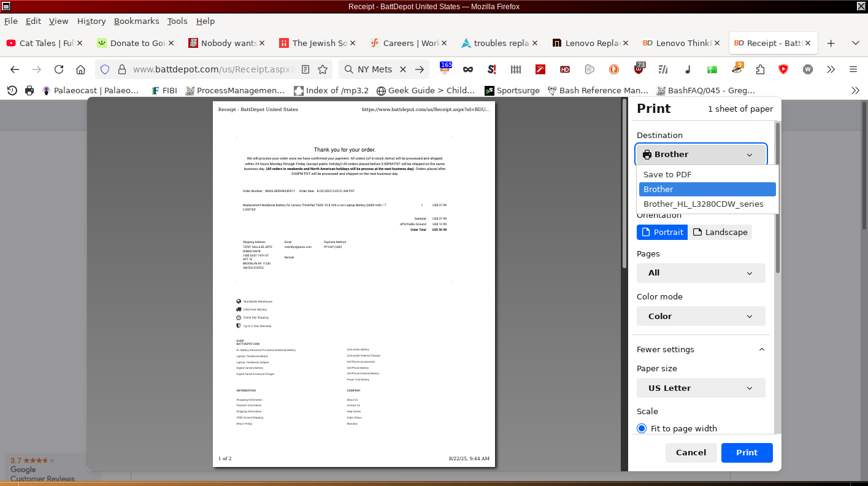Reload the page with the refresh icon
Image resolution: width=868 pixels, height=486 pixels.
[x=59, y=69]
